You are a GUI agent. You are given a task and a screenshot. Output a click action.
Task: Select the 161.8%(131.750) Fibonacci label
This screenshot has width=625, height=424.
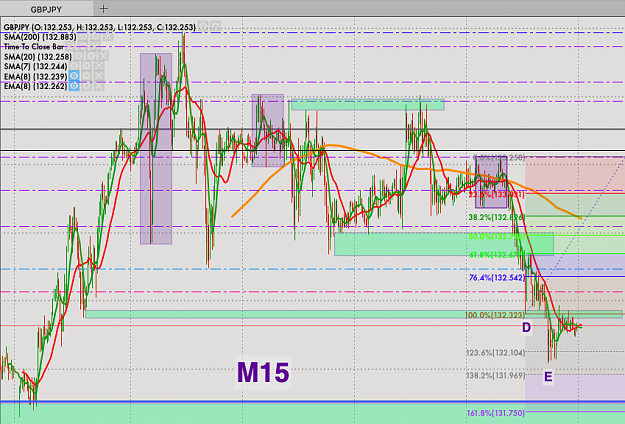click(x=495, y=413)
